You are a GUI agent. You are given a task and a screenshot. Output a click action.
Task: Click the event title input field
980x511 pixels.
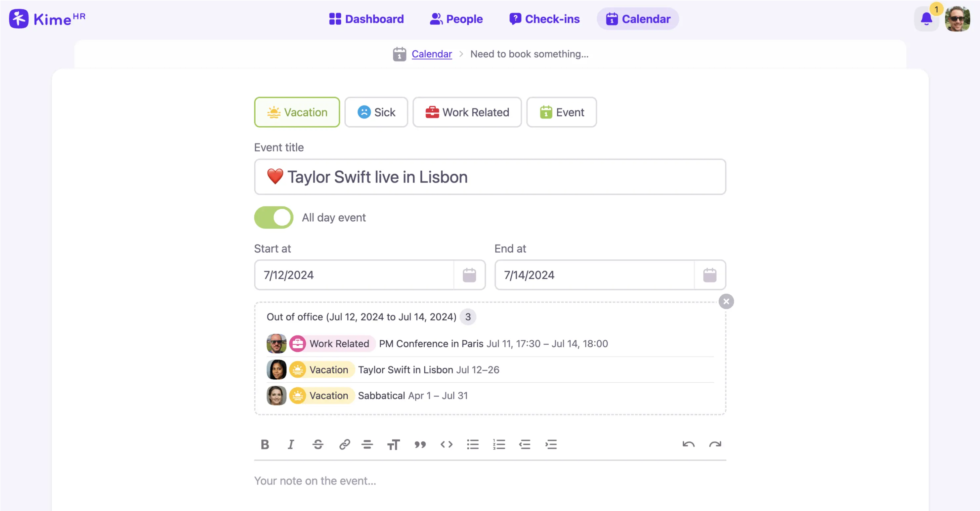[x=490, y=176]
